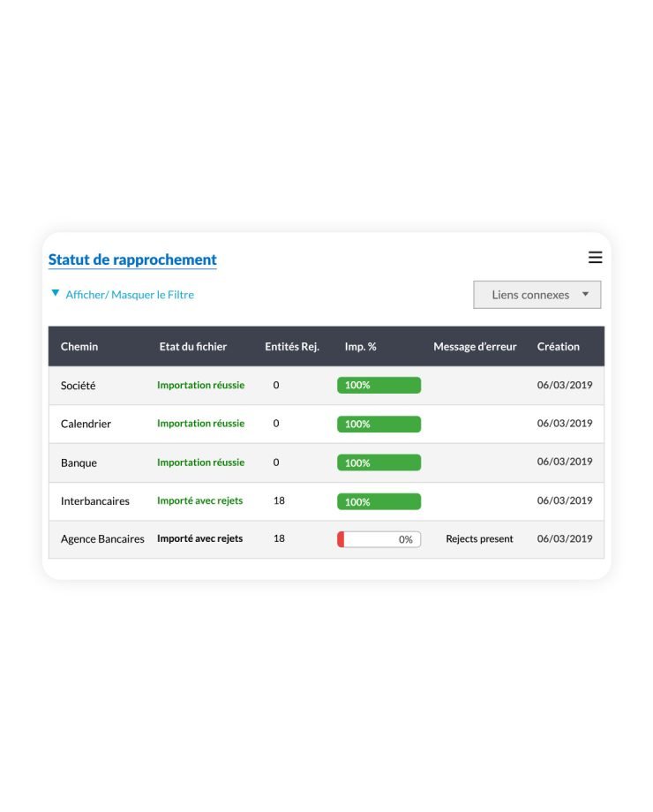This screenshot has width=653, height=812.
Task: Click rejected count 0 in Société row
Action: click(x=276, y=385)
